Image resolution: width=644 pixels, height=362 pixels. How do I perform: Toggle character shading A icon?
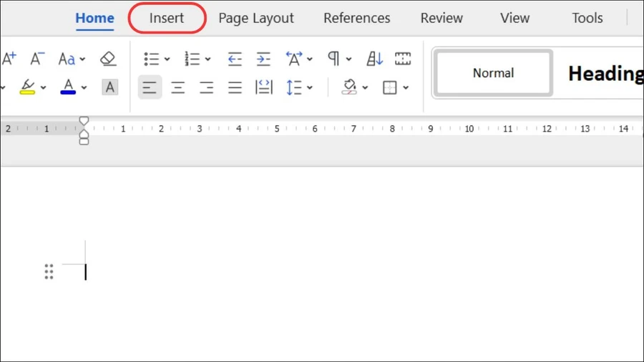[109, 87]
